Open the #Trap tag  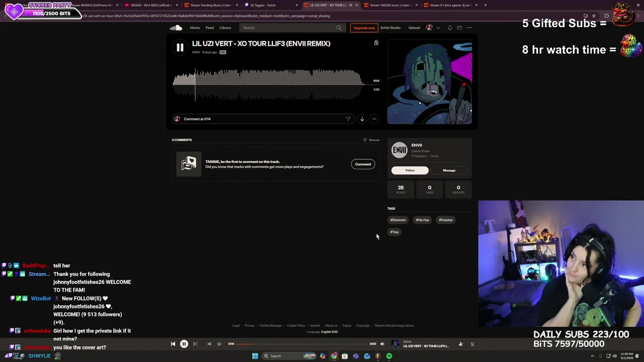click(394, 232)
